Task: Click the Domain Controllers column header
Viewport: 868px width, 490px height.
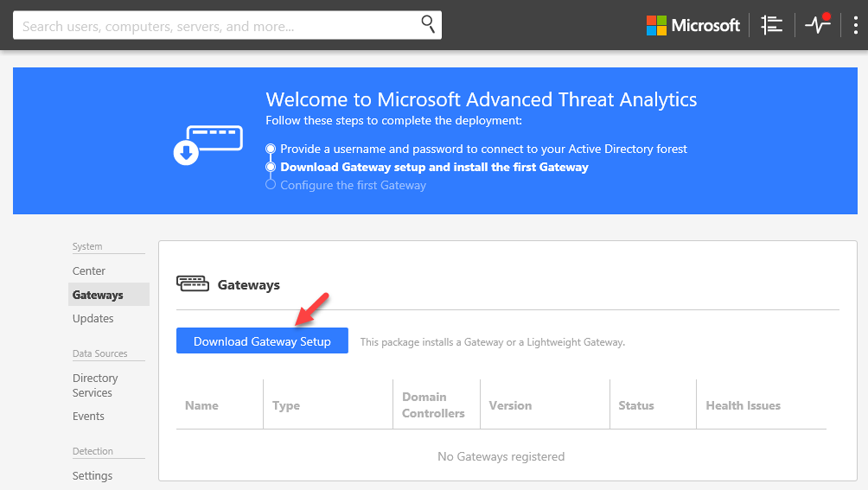Action: click(433, 405)
